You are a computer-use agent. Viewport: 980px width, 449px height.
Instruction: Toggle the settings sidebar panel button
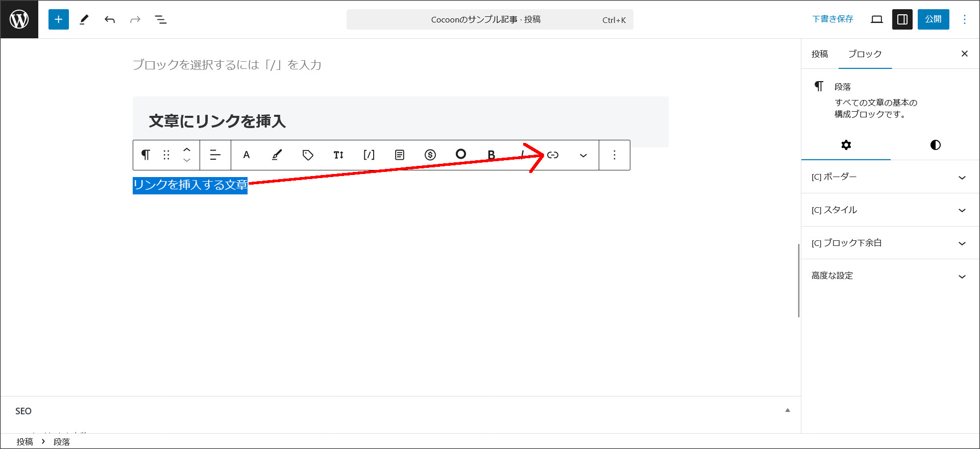pos(902,19)
